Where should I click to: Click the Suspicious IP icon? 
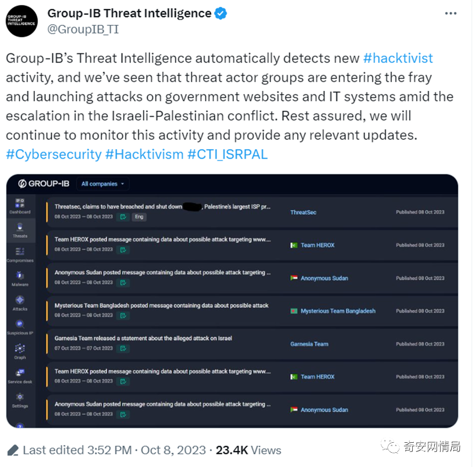coord(20,324)
